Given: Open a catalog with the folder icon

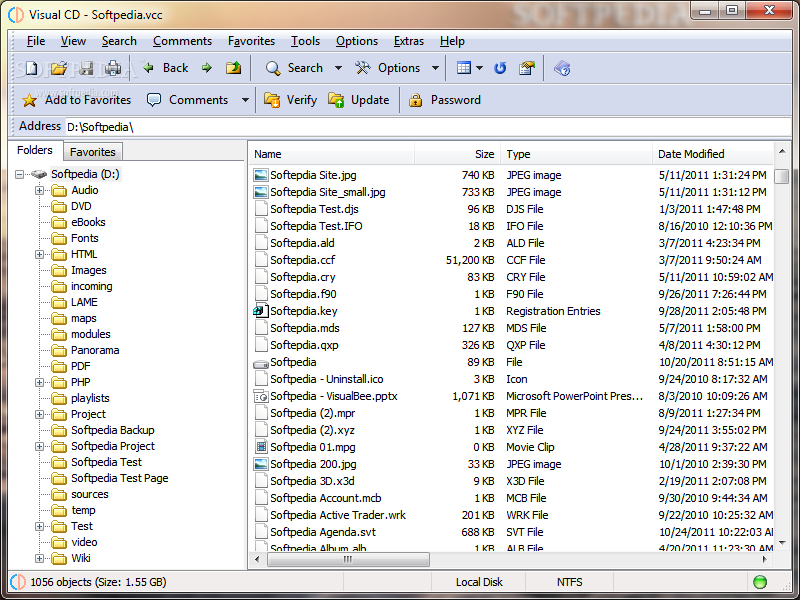Looking at the screenshot, I should click(x=59, y=68).
